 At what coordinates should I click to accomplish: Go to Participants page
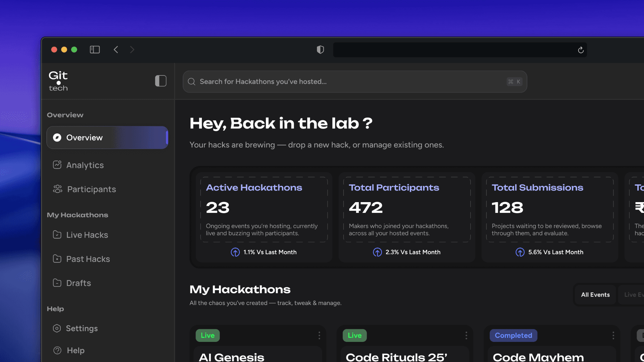91,189
